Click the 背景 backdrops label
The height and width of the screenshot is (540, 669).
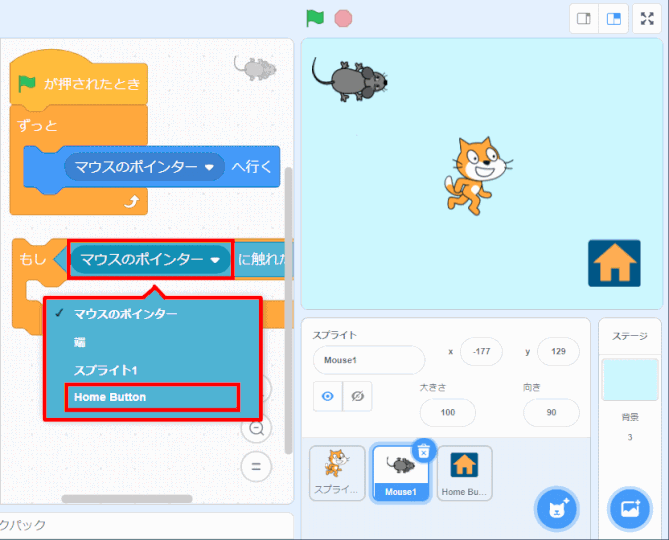(630, 417)
